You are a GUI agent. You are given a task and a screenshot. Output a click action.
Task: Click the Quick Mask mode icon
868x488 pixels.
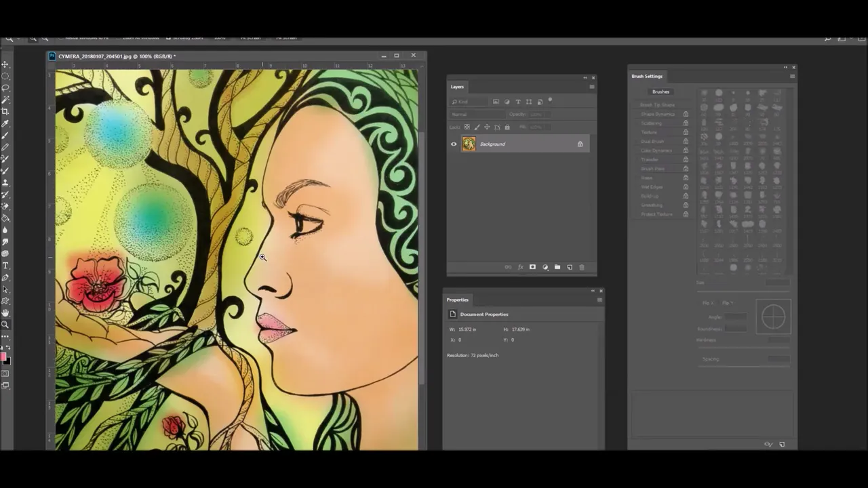click(x=5, y=373)
